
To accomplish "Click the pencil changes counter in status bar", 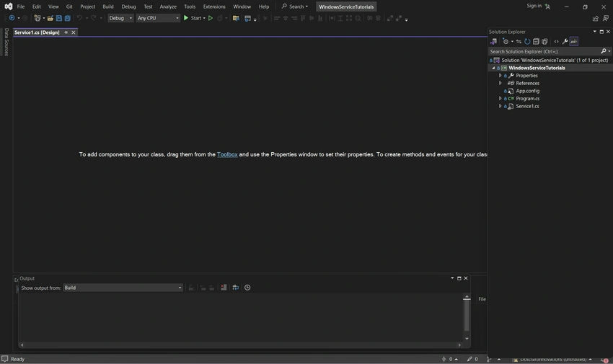I will click(472, 359).
